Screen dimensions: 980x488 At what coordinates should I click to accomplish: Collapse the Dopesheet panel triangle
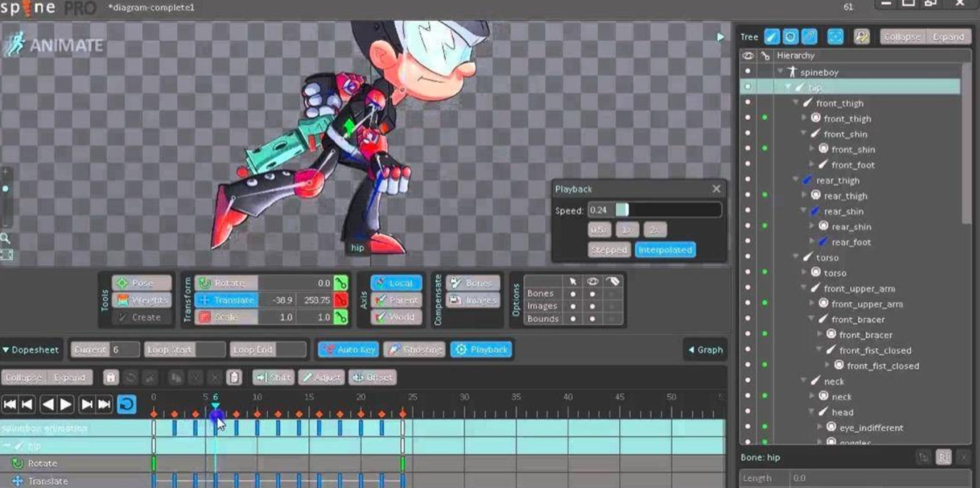pos(6,350)
